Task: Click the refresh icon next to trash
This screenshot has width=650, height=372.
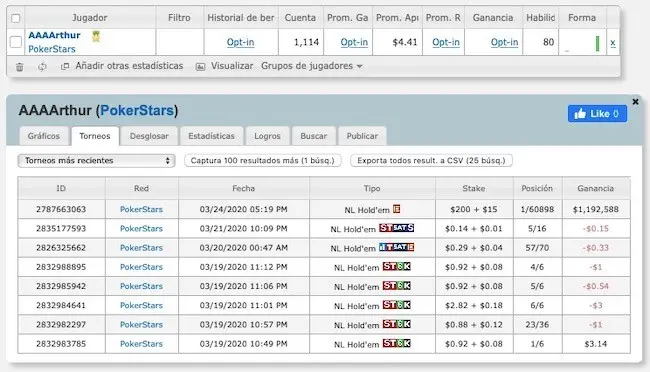Action: (x=42, y=67)
